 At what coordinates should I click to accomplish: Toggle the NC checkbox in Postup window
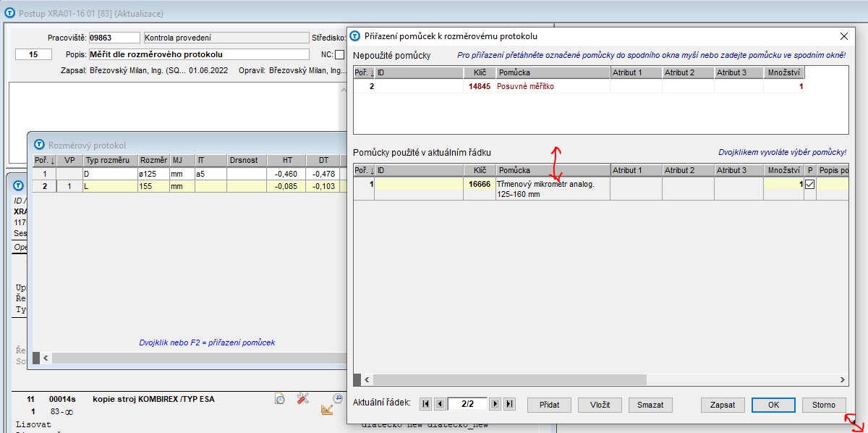click(339, 54)
